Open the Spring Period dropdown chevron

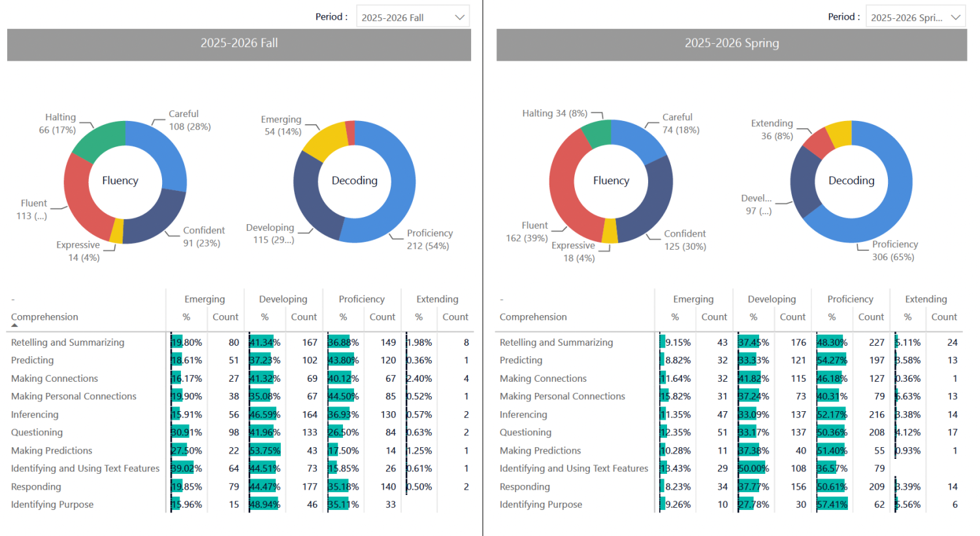(x=956, y=18)
